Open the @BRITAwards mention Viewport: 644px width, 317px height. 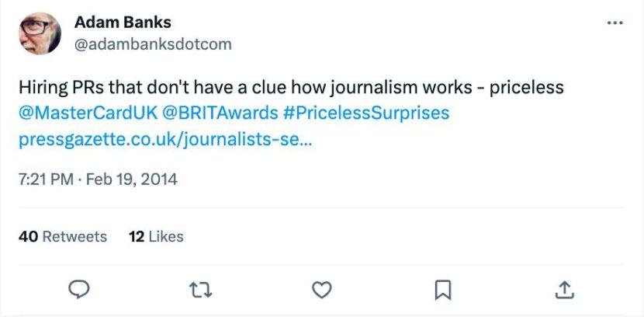click(x=220, y=113)
